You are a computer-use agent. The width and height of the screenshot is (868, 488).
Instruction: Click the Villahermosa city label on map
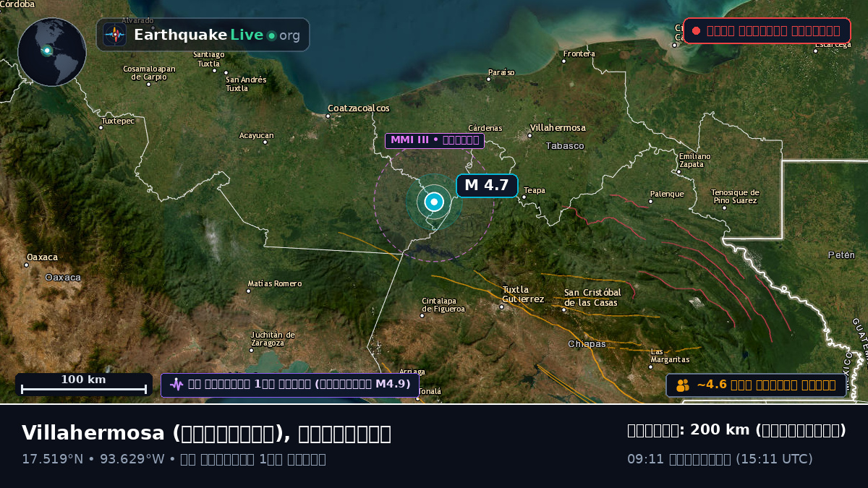(x=558, y=128)
